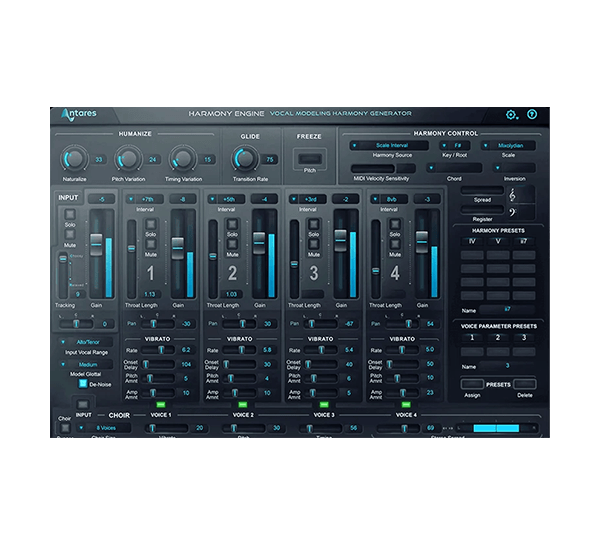Viewport: 600px width, 543px height.
Task: Click the Voice Parameter Presets Name field
Action: 507,365
